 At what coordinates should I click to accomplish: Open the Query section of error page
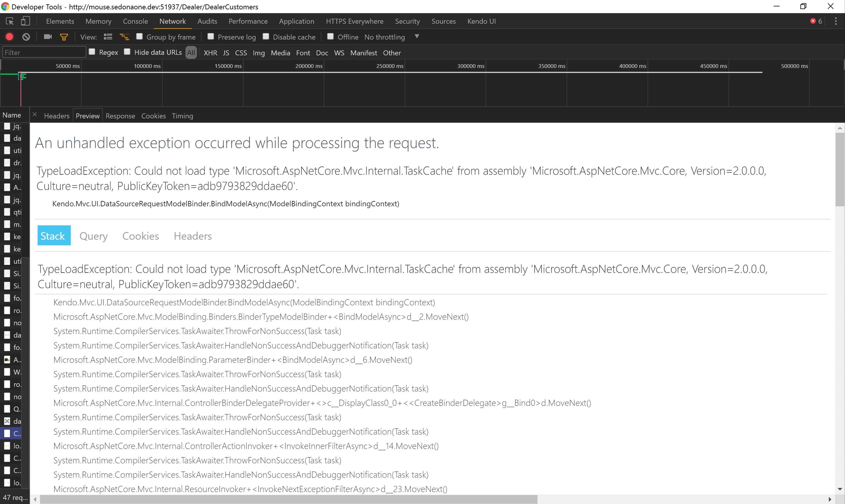point(94,236)
